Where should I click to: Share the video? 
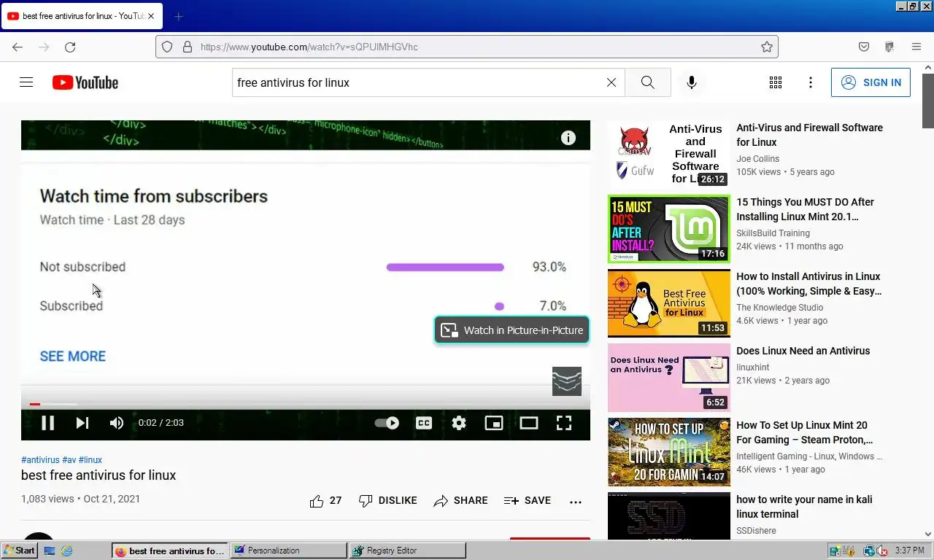pyautogui.click(x=460, y=501)
